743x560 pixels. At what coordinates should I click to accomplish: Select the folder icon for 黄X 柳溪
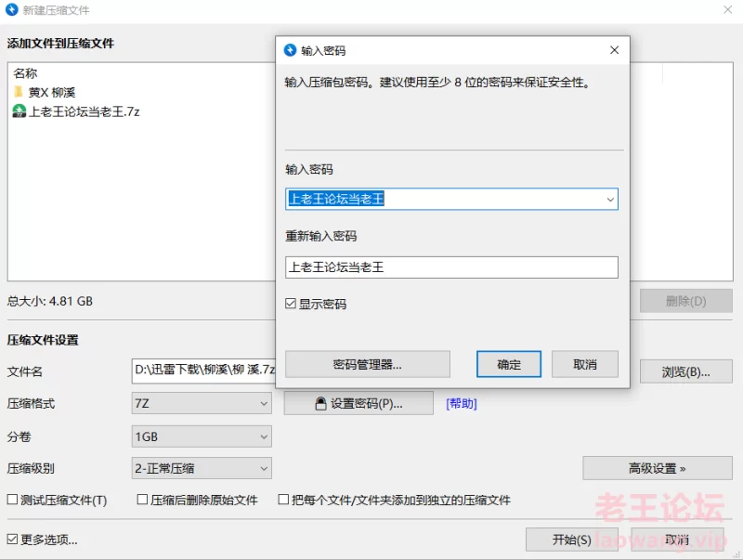(19, 91)
